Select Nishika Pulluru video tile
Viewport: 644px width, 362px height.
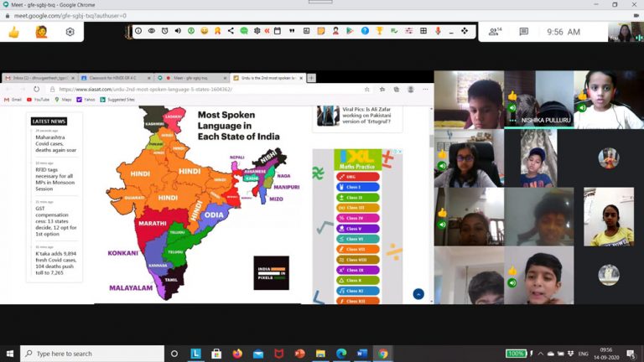click(x=539, y=100)
